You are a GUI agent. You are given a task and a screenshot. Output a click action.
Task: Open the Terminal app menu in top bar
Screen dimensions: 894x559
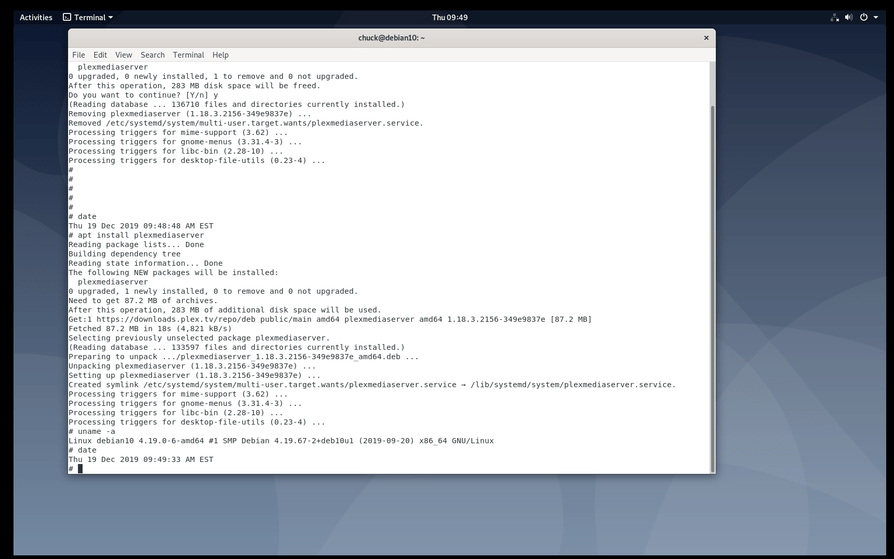[x=88, y=17]
